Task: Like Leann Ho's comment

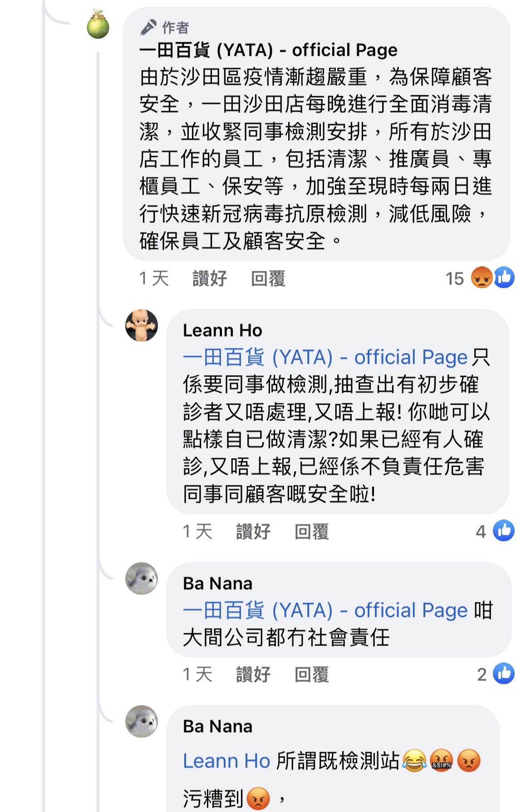Action: tap(253, 532)
